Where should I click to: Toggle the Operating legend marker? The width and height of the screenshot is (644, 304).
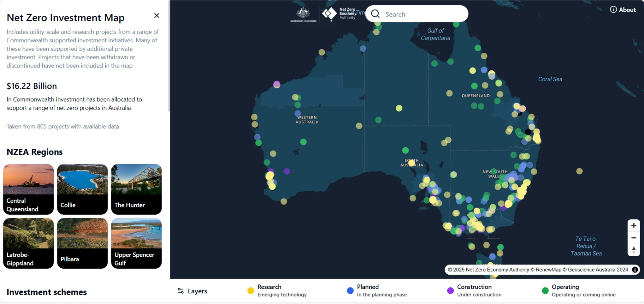pos(545,290)
